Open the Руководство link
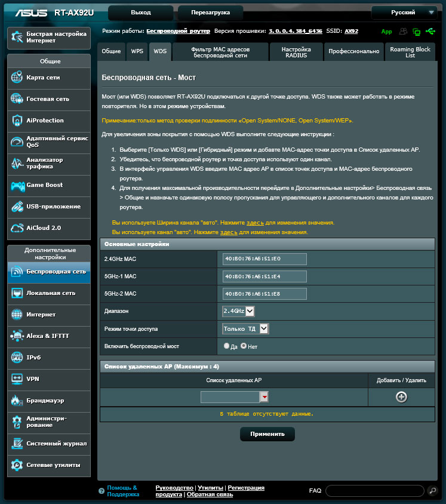The height and width of the screenshot is (504, 446). [x=174, y=488]
